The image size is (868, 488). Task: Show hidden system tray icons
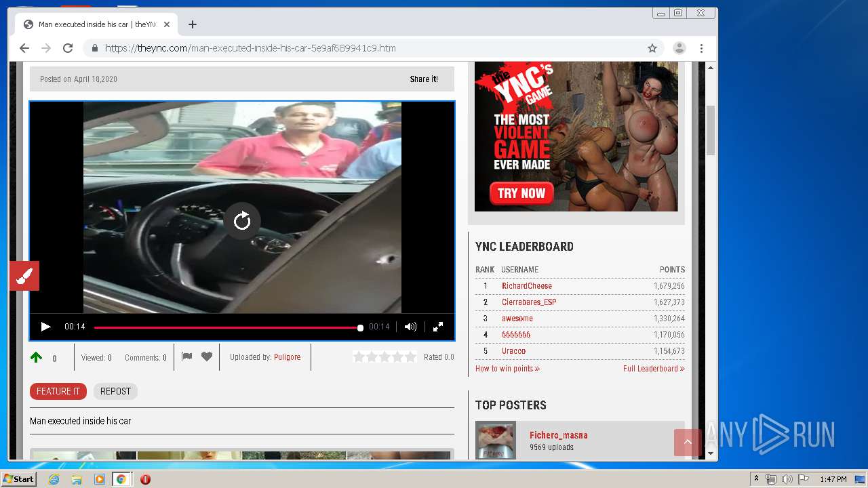(756, 479)
